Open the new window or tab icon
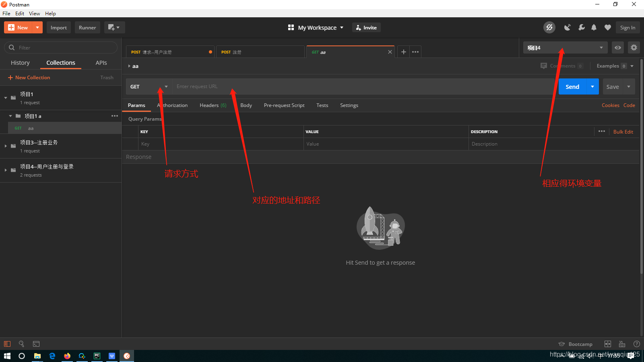 [114, 27]
